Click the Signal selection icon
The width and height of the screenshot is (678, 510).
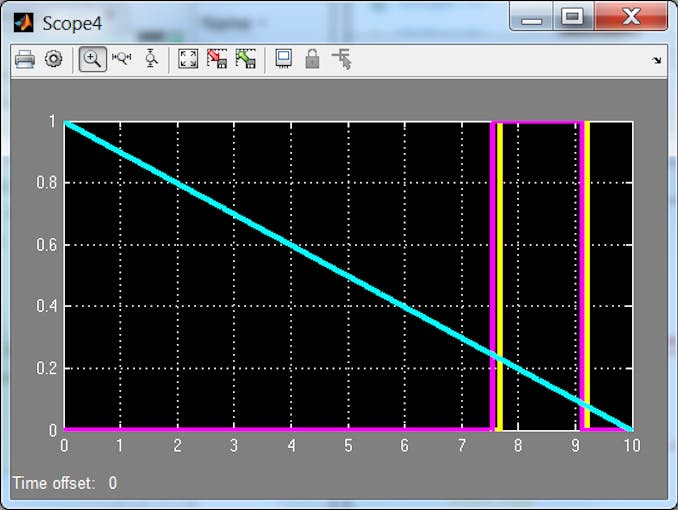pyautogui.click(x=342, y=59)
